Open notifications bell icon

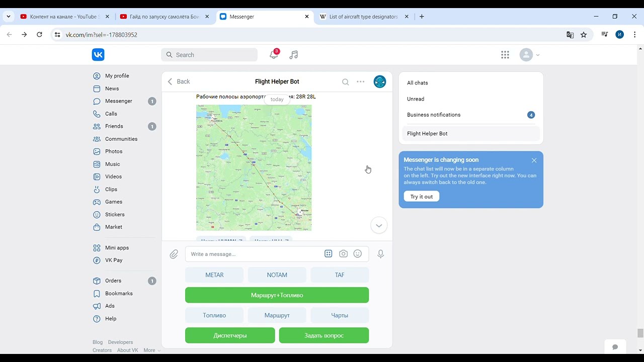click(274, 55)
